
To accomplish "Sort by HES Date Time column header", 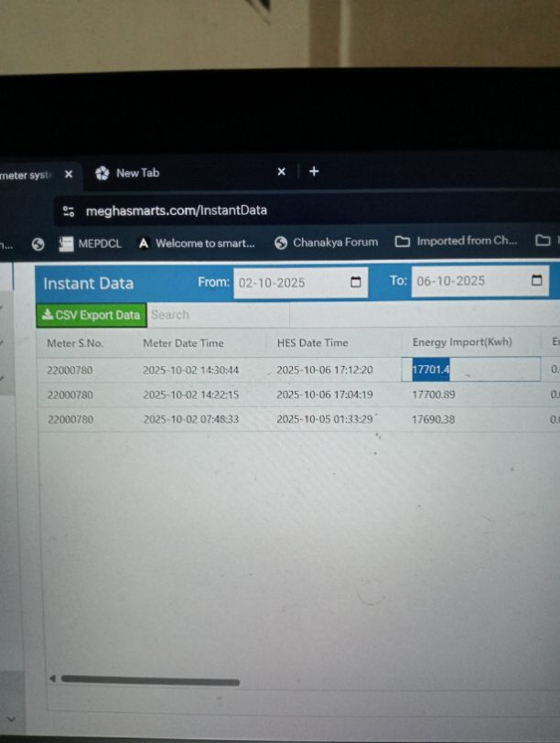I will click(x=312, y=342).
